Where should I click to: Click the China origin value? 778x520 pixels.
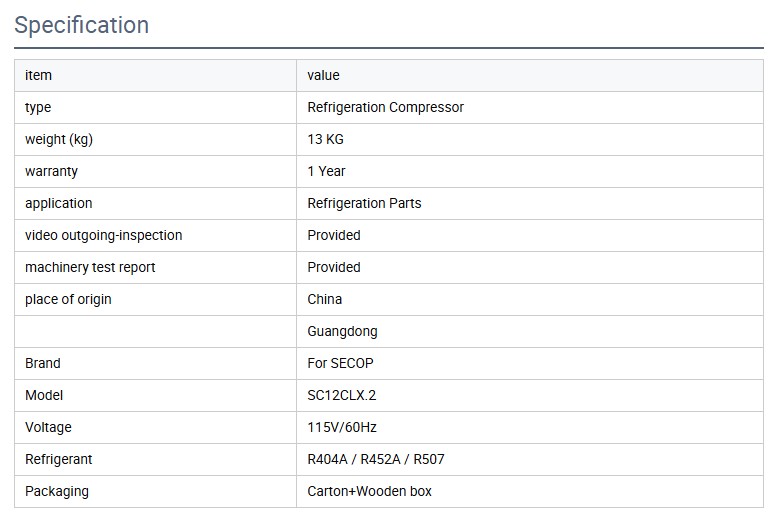pos(324,299)
